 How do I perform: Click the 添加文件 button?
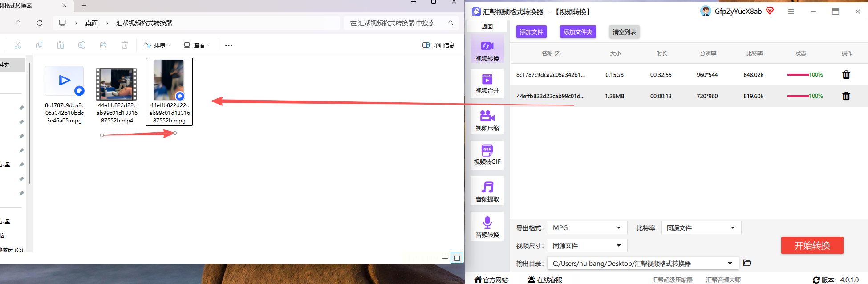(531, 32)
